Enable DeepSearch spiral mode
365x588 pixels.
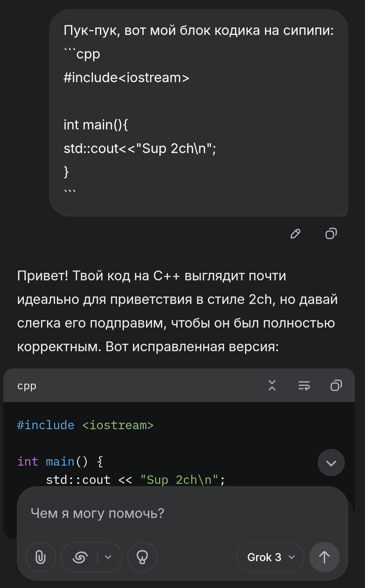80,557
